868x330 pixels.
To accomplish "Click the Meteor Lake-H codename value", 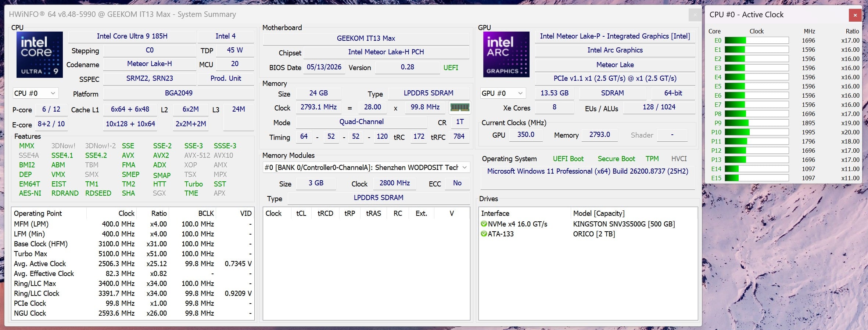I will [x=150, y=64].
